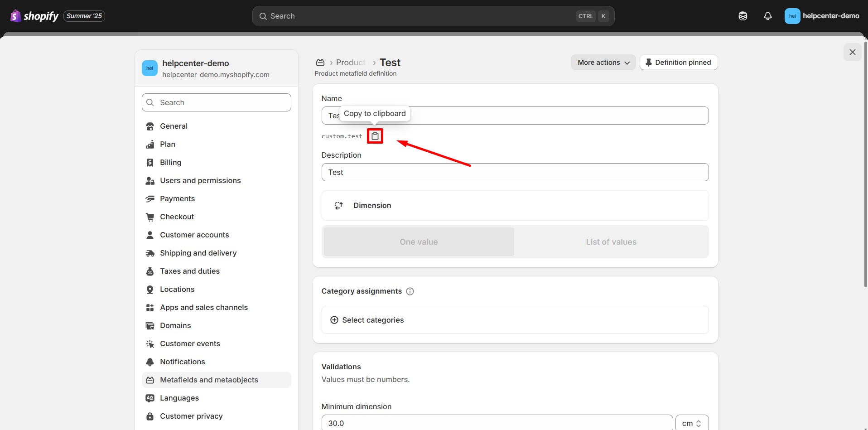868x430 pixels.
Task: Open Shipping and delivery settings
Action: (x=198, y=253)
